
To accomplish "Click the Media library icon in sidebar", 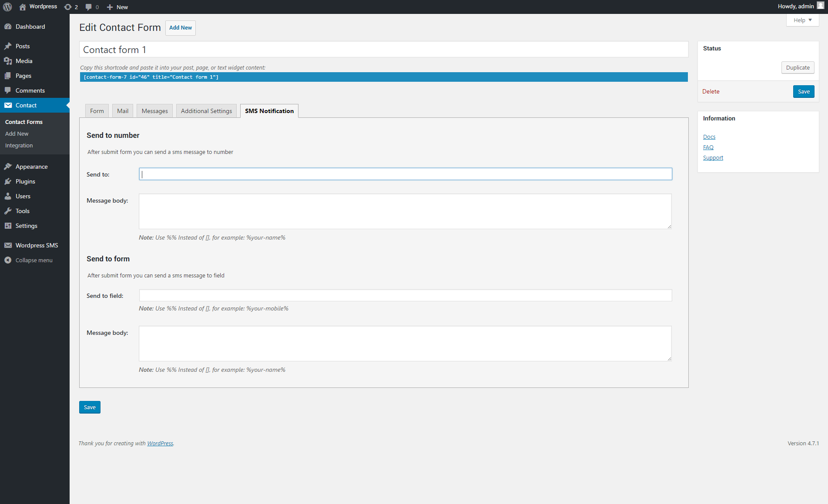I will tap(8, 61).
